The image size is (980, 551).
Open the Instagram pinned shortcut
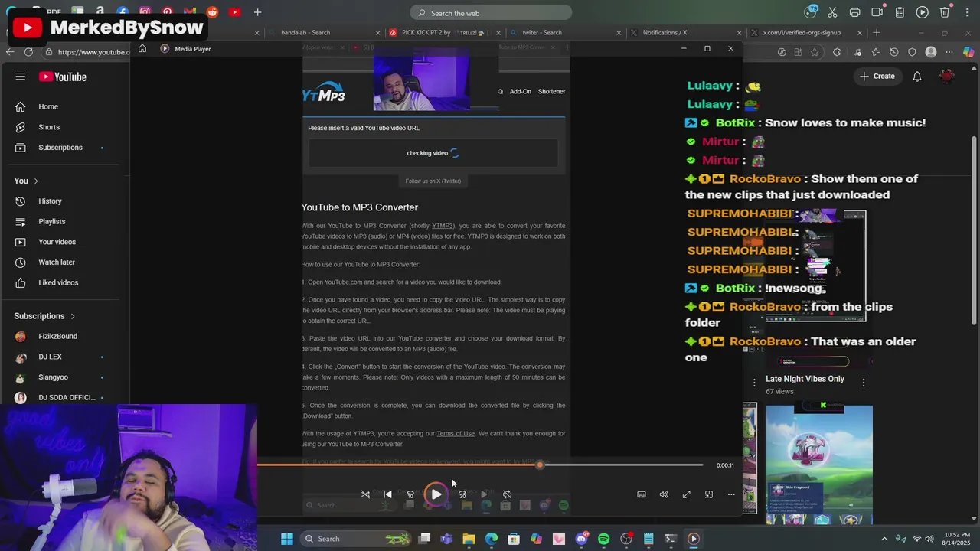pos(145,12)
